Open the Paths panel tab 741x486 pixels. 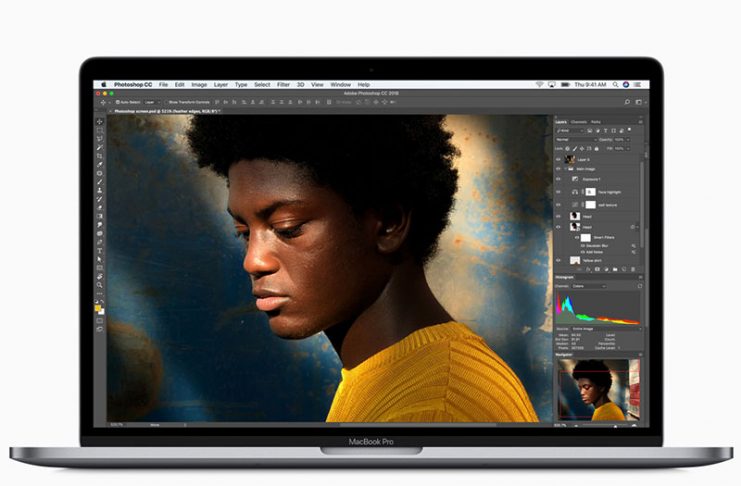595,122
